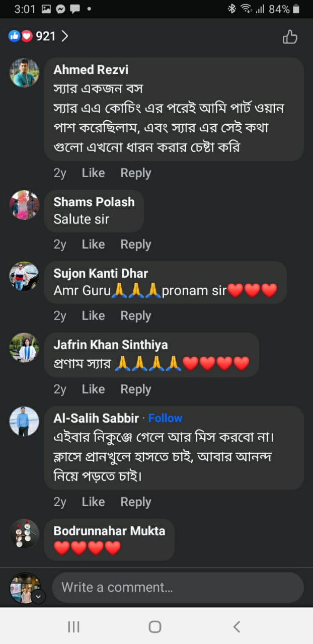Like Ahmed Rezvi's comment
The width and height of the screenshot is (313, 644).
93,173
